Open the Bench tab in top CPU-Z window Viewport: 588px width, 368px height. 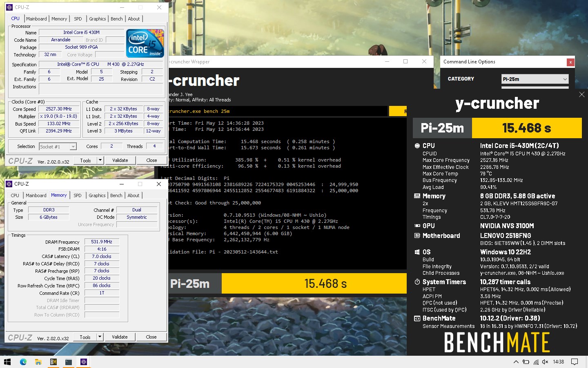click(x=117, y=19)
